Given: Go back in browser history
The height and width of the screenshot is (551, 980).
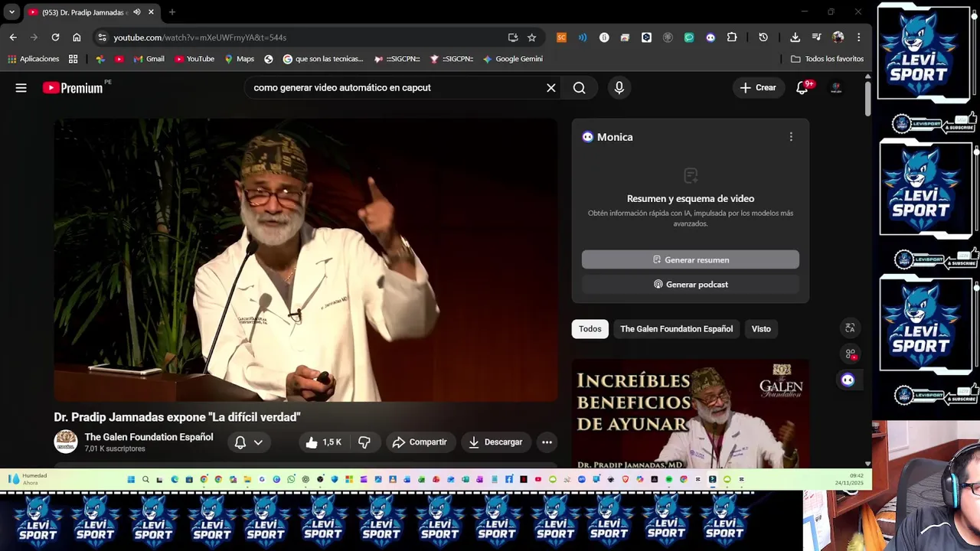Looking at the screenshot, I should pyautogui.click(x=13, y=37).
